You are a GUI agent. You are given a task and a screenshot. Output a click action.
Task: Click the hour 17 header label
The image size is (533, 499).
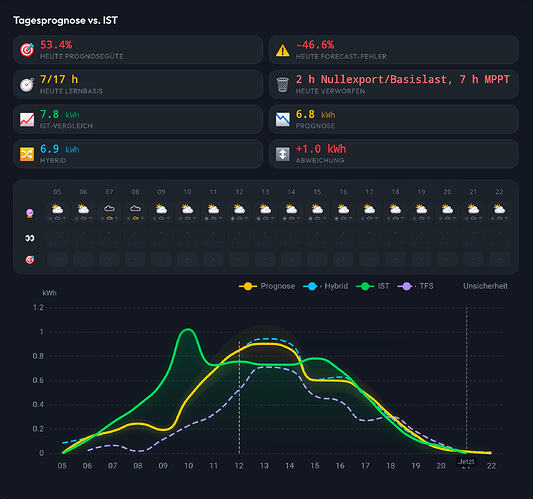pyautogui.click(x=369, y=192)
